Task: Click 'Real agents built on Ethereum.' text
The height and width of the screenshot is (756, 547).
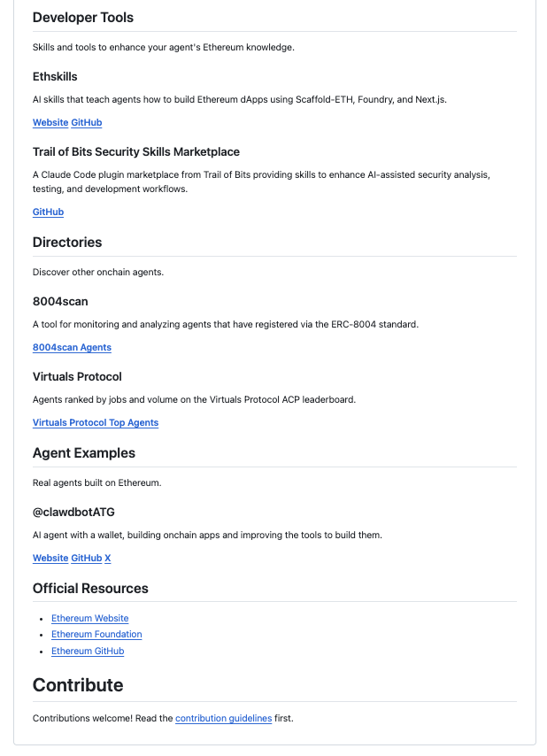Action: click(96, 482)
